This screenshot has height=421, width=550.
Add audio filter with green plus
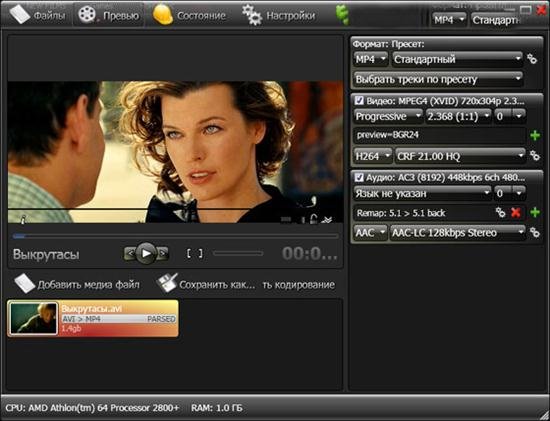[x=535, y=212]
